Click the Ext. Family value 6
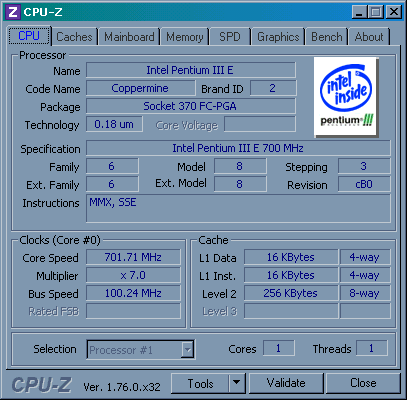The width and height of the screenshot is (407, 400). [112, 184]
